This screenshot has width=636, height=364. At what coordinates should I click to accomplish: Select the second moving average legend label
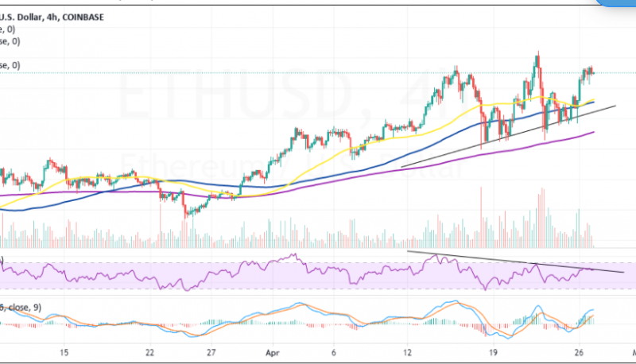pos(10,41)
